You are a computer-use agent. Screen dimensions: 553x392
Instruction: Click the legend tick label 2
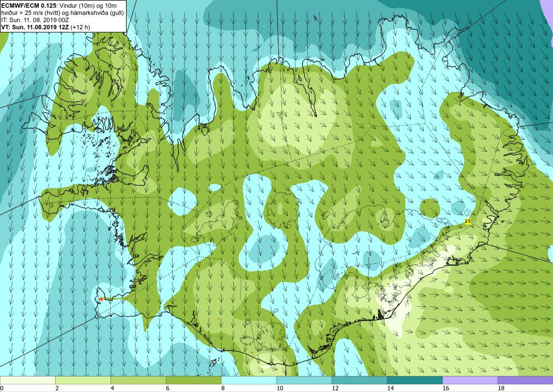point(57,388)
